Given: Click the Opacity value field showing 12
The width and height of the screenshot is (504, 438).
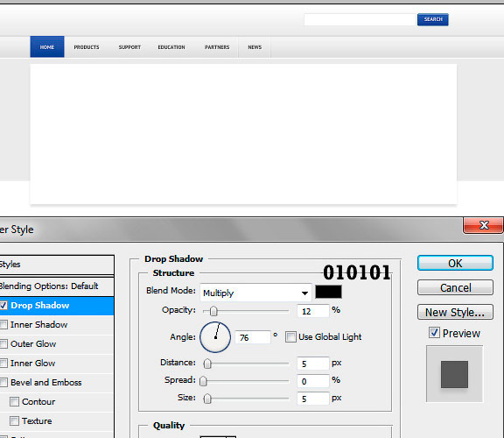Looking at the screenshot, I should click(312, 311).
